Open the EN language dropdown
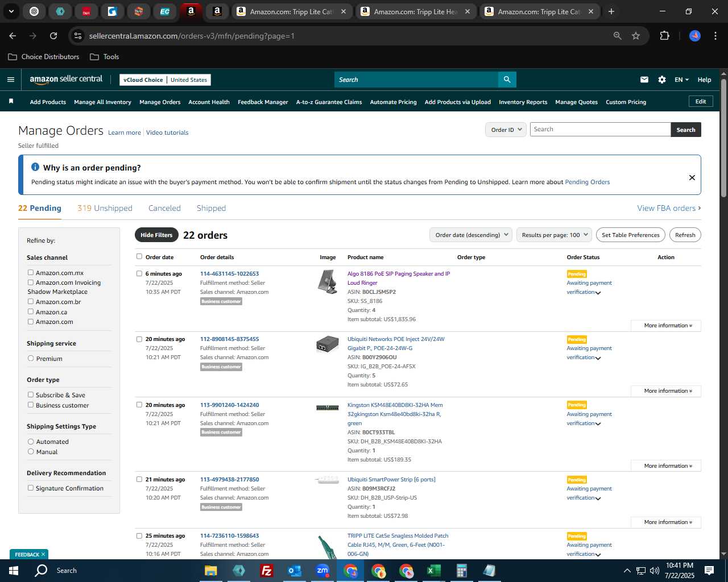This screenshot has width=728, height=582. tap(681, 80)
